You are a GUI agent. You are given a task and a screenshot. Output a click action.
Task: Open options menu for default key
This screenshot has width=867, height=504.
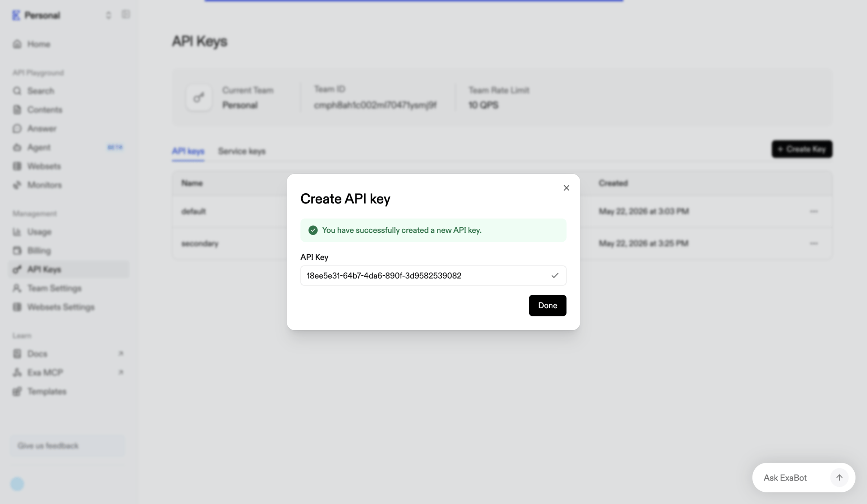[x=814, y=211]
